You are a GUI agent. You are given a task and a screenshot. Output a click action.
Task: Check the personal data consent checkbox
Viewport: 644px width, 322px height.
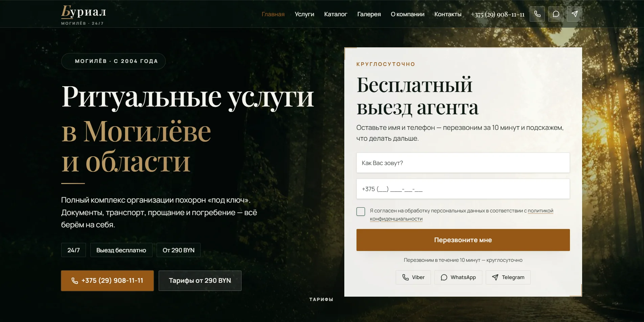point(361,211)
